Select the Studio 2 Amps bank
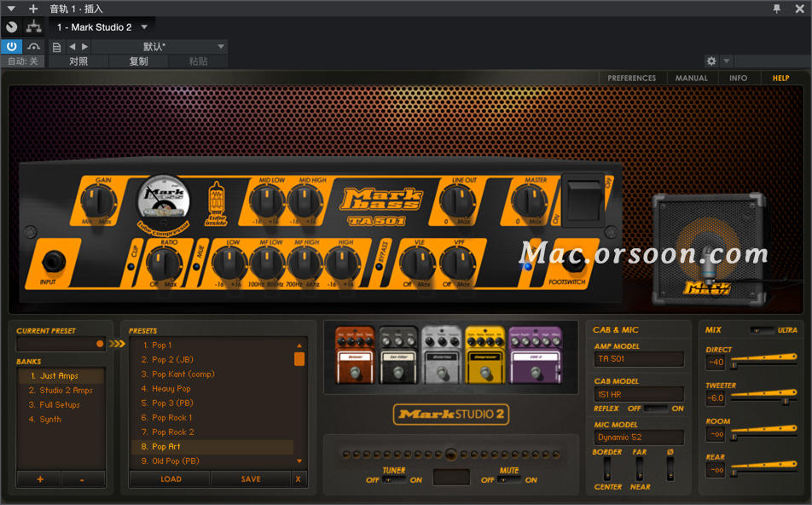 [61, 390]
